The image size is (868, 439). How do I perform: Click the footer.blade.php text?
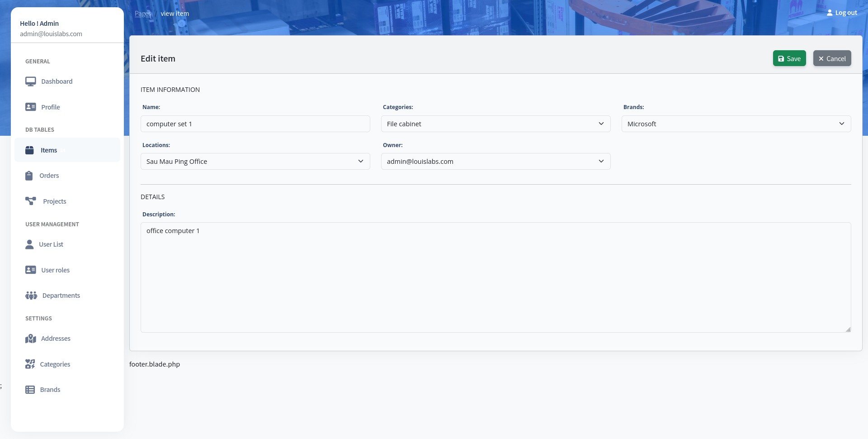coord(155,364)
